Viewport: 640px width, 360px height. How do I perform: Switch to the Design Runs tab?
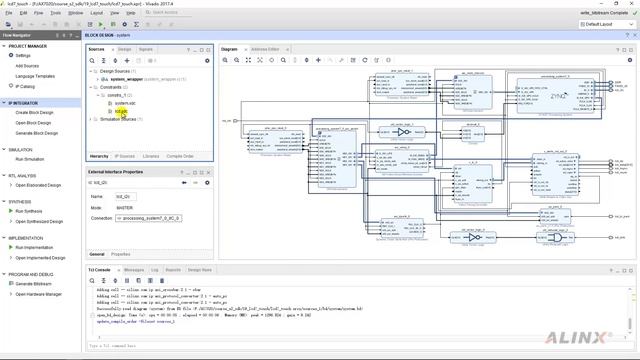tap(200, 270)
